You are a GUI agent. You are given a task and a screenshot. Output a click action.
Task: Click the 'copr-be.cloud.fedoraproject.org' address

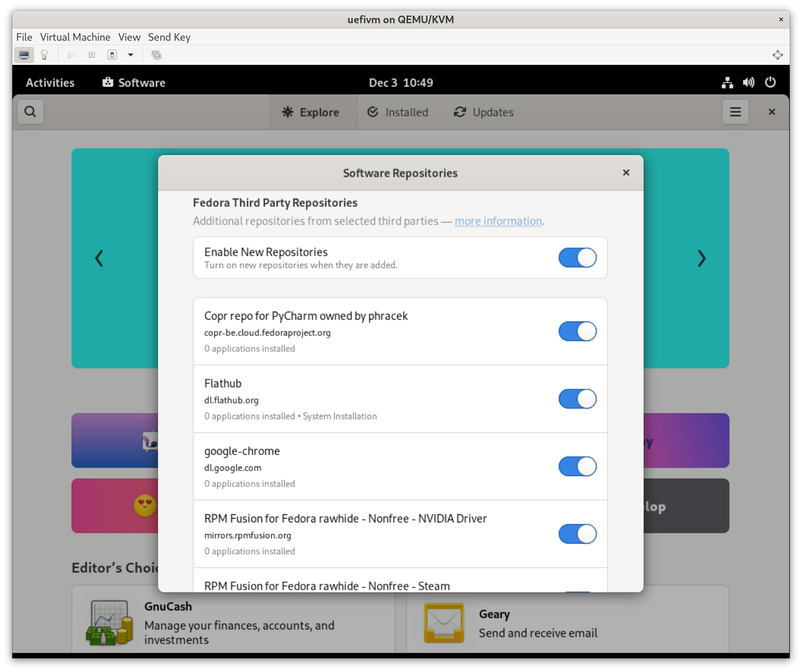(x=267, y=332)
